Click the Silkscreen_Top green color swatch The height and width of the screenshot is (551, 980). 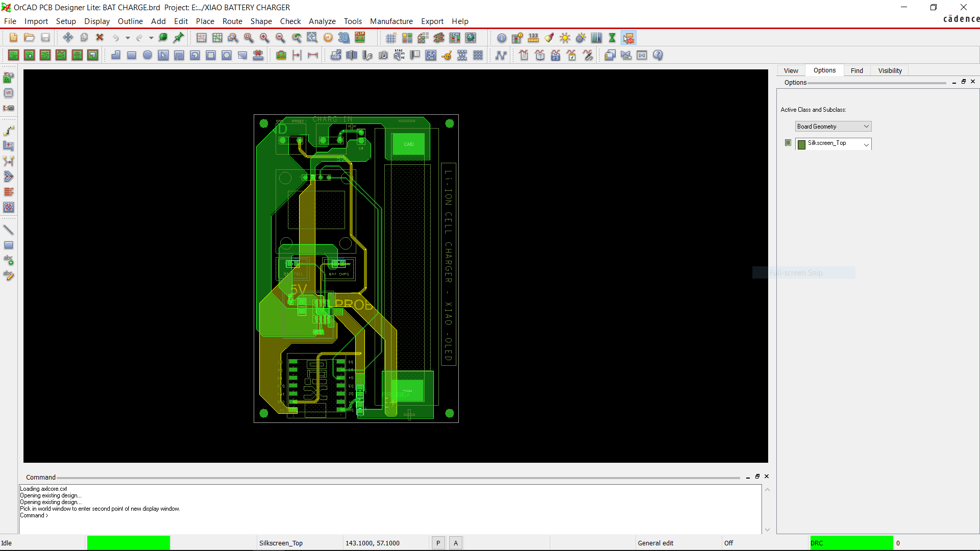point(801,144)
